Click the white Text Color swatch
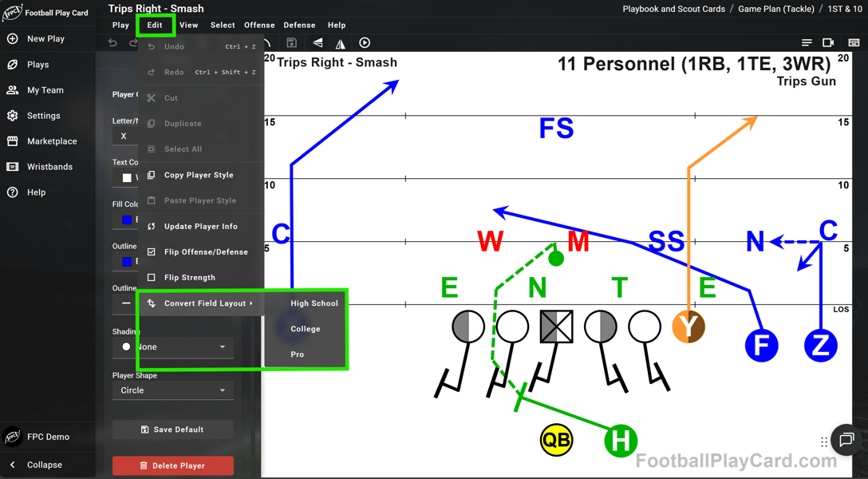 pyautogui.click(x=127, y=178)
